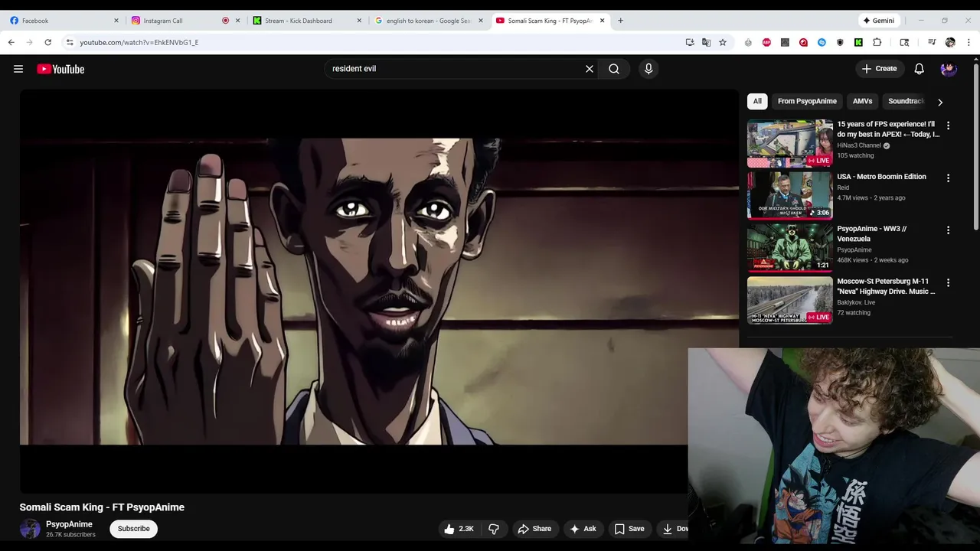This screenshot has height=551, width=980.
Task: Close the Facebook tab
Action: tap(116, 21)
